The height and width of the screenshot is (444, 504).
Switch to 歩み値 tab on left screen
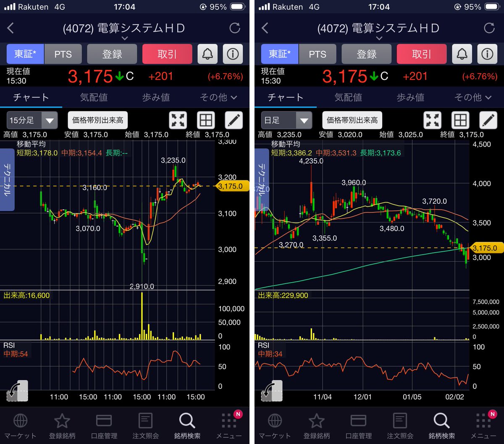[x=156, y=97]
